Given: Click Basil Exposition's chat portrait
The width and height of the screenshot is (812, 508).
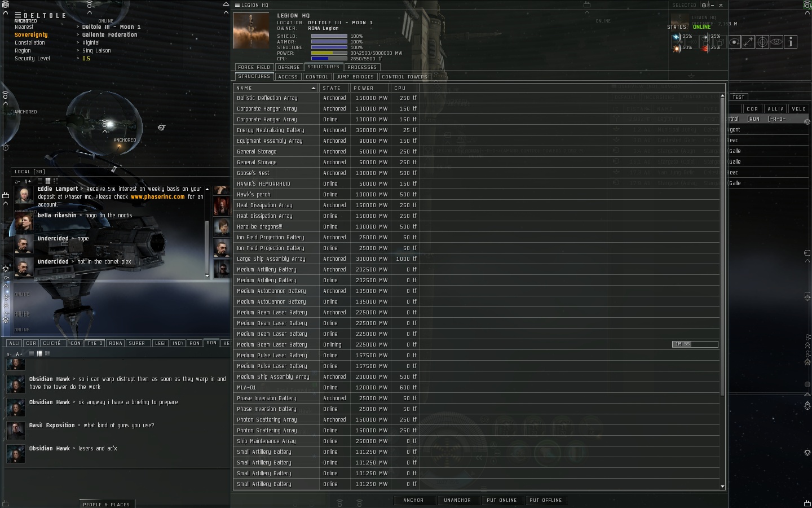Looking at the screenshot, I should [15, 431].
